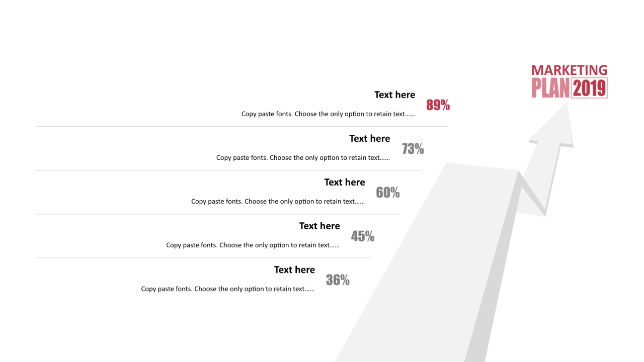The height and width of the screenshot is (362, 644).
Task: Select the Text here heading beside 36%
Action: pos(294,269)
